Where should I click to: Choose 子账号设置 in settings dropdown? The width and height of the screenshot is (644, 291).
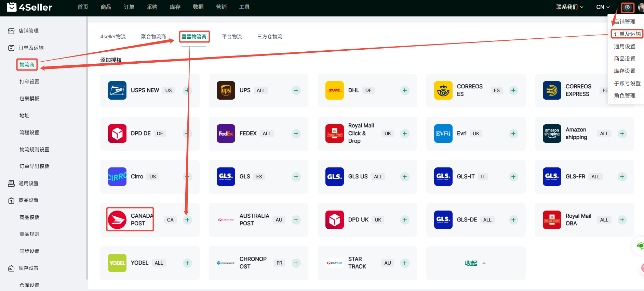(627, 83)
